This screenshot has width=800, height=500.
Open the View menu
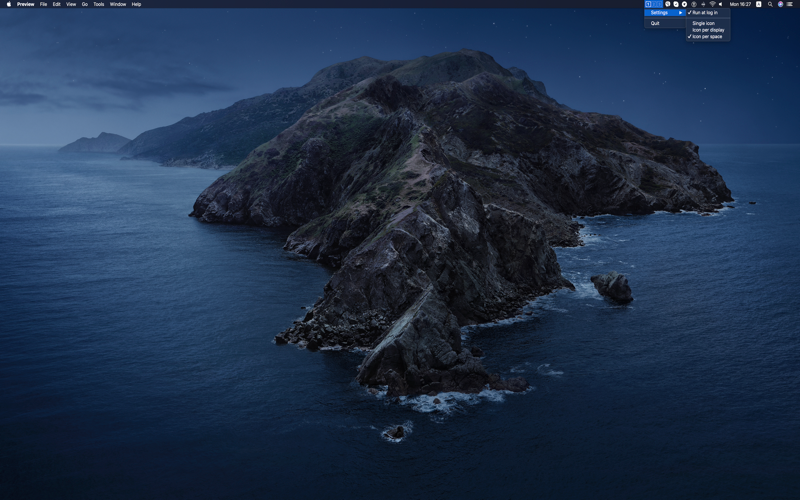coord(71,4)
